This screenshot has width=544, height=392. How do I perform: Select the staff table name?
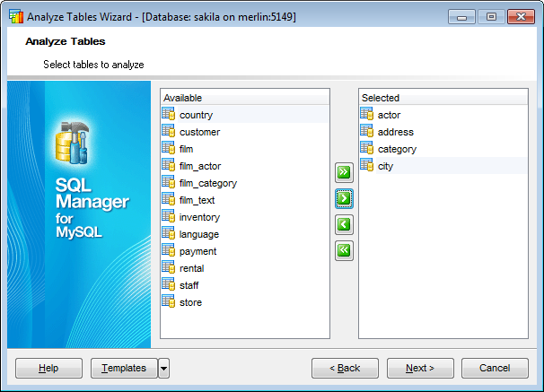(x=189, y=285)
